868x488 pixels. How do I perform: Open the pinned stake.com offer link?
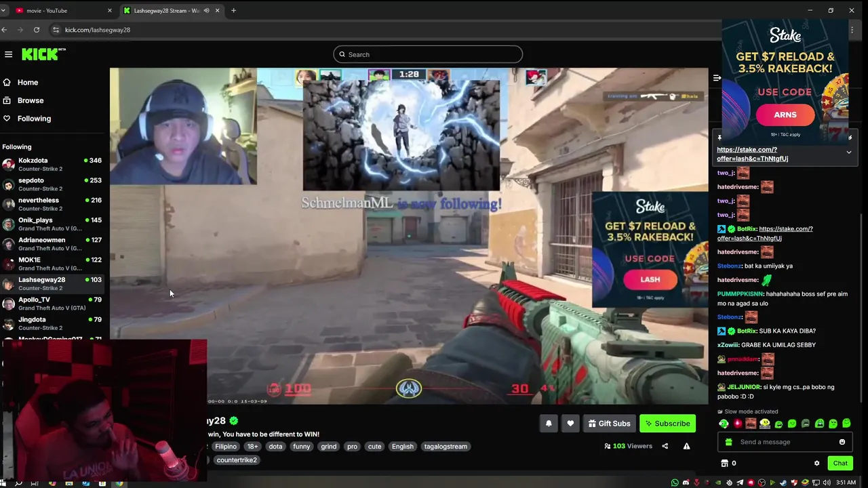(x=752, y=154)
